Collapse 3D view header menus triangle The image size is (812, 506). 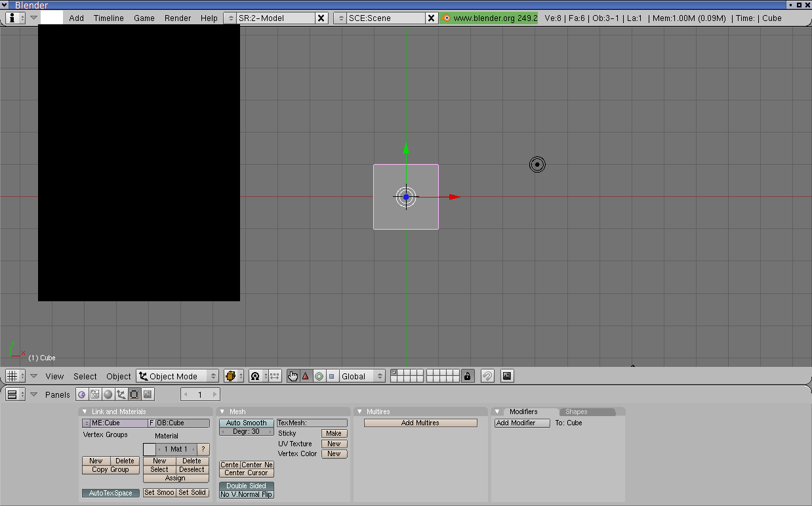[x=34, y=376]
